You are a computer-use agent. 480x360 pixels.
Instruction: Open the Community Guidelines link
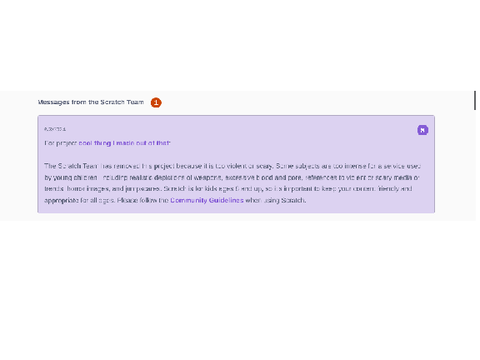point(207,200)
